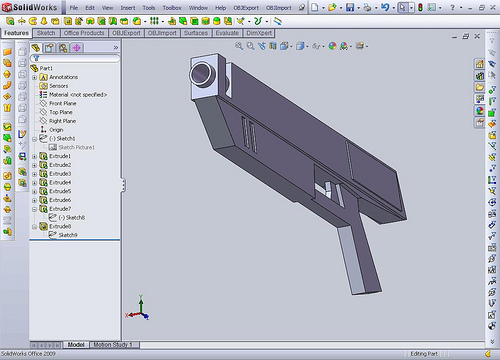Select the Model tab at bottom

click(76, 345)
